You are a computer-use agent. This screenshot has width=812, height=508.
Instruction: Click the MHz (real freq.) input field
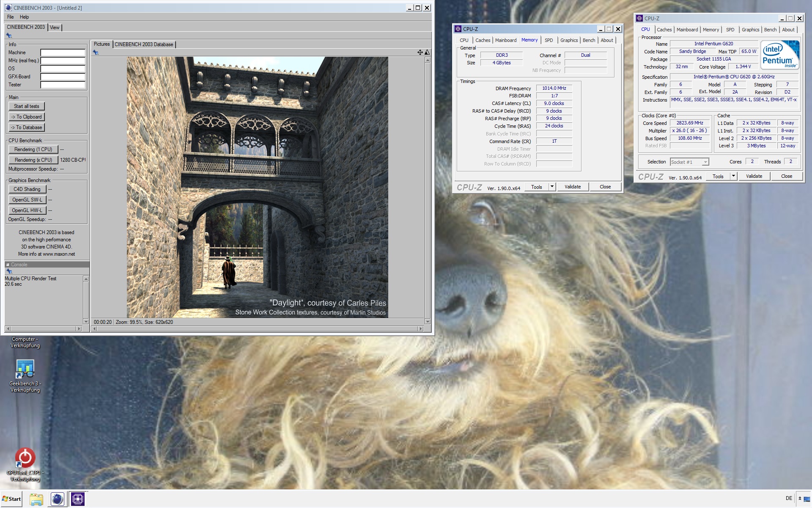[63, 61]
